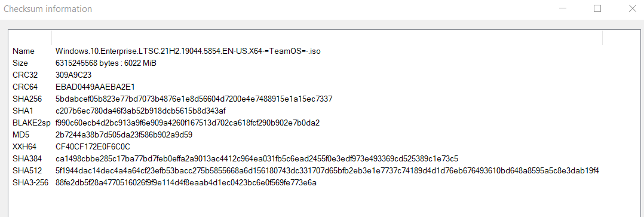Maximize the Checksum information window

(x=597, y=8)
